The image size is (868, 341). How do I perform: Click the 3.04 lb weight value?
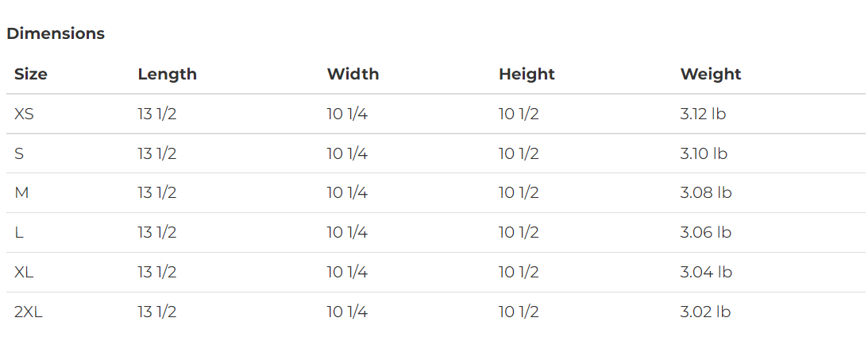click(705, 273)
